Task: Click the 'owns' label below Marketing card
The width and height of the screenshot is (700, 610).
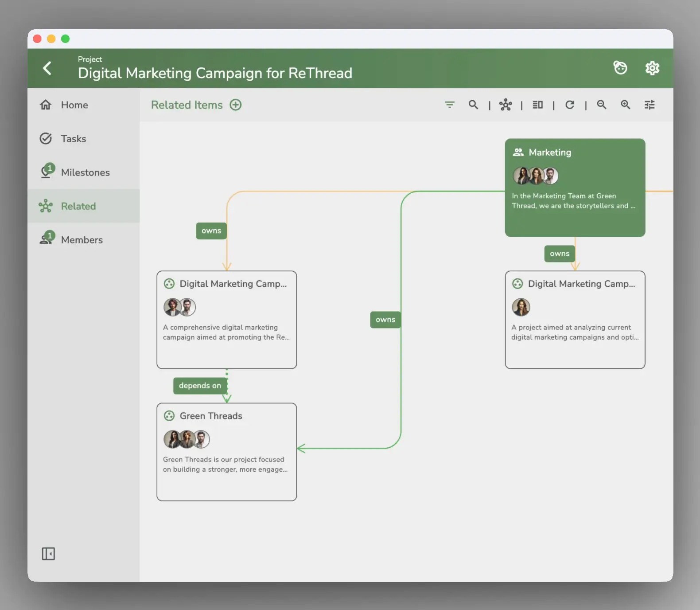Action: [x=560, y=254]
